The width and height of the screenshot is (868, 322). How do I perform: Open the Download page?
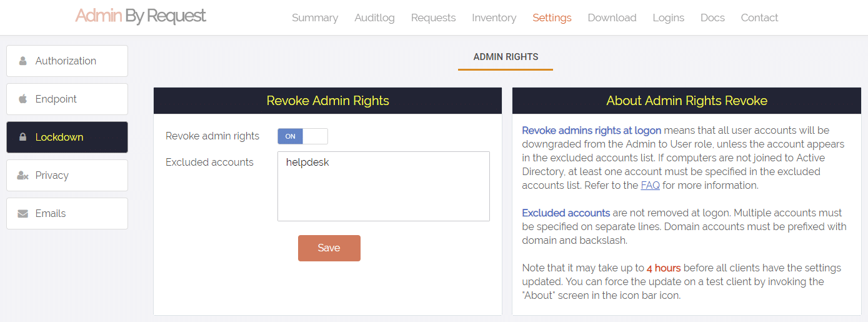(612, 18)
